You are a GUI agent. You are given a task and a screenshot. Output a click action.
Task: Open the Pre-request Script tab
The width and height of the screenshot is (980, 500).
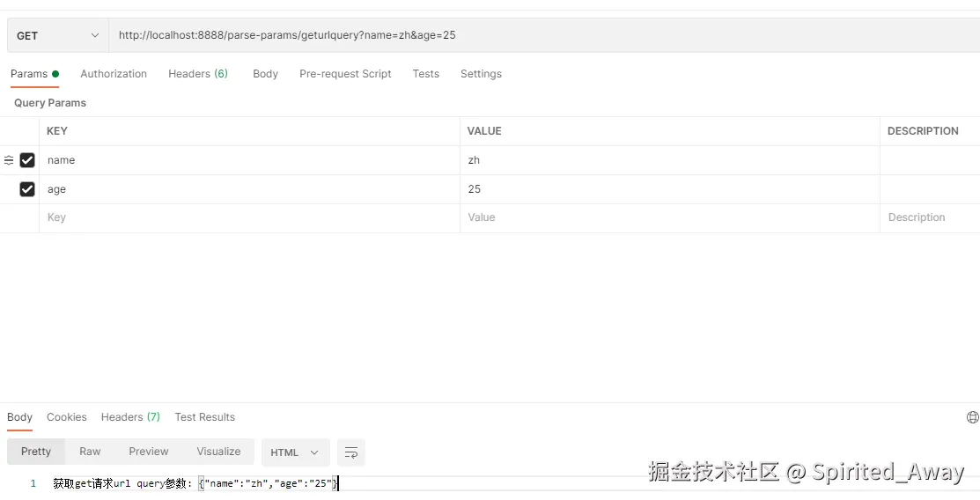[x=345, y=74]
